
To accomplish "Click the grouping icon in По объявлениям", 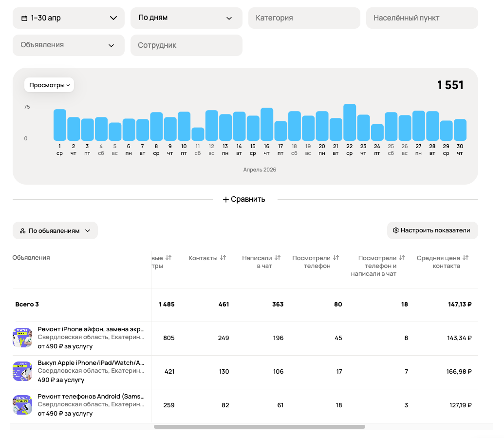I will tap(22, 231).
